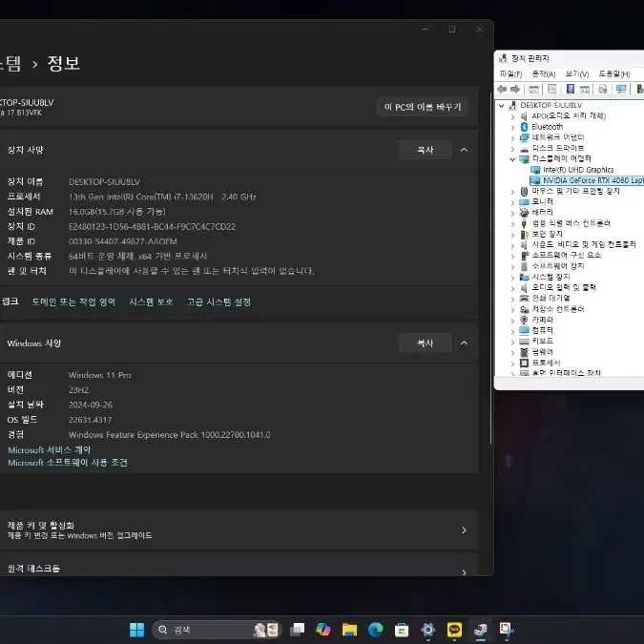Click the taskbar 검색 search box
Image resolution: width=644 pixels, height=644 pixels.
(217, 630)
